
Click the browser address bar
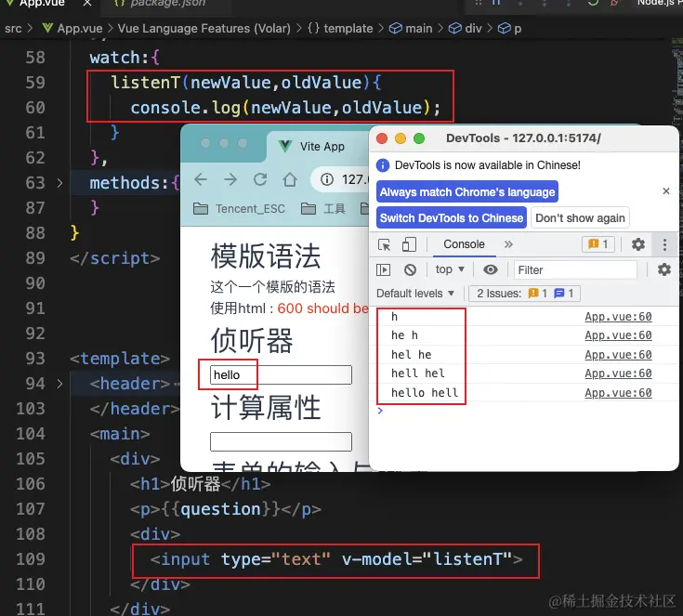(341, 179)
